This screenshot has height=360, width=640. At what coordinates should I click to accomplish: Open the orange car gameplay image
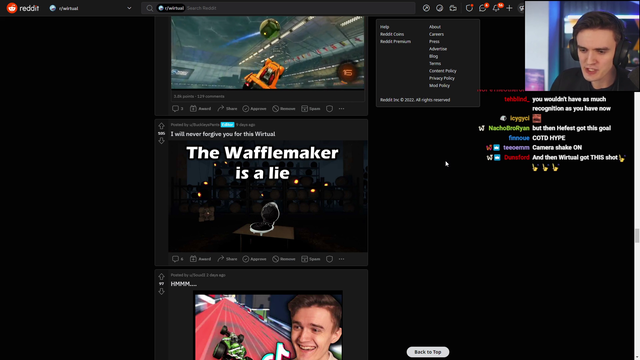[268, 53]
